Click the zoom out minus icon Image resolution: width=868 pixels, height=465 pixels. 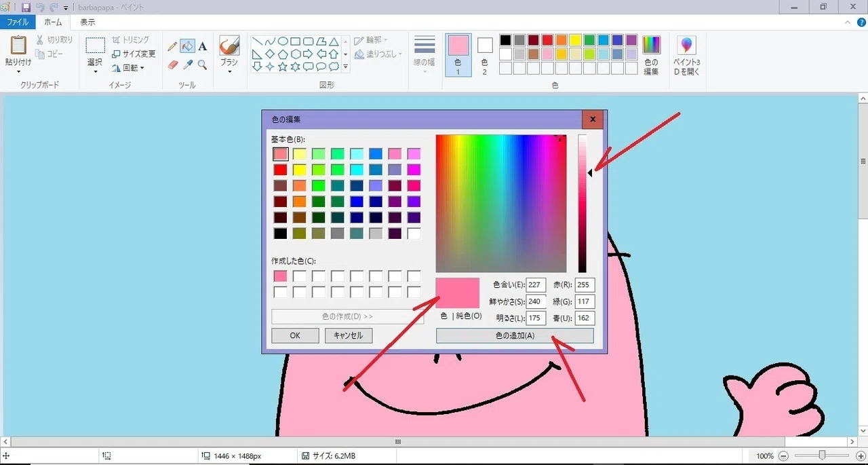tap(783, 456)
